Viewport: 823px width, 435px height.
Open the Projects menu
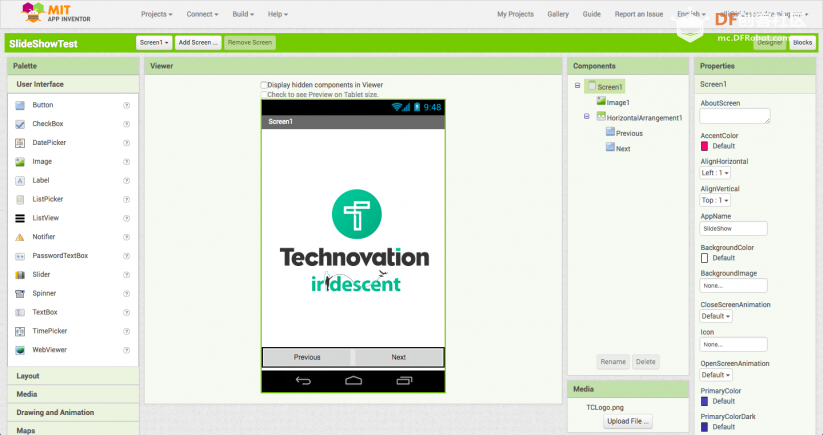(x=156, y=14)
